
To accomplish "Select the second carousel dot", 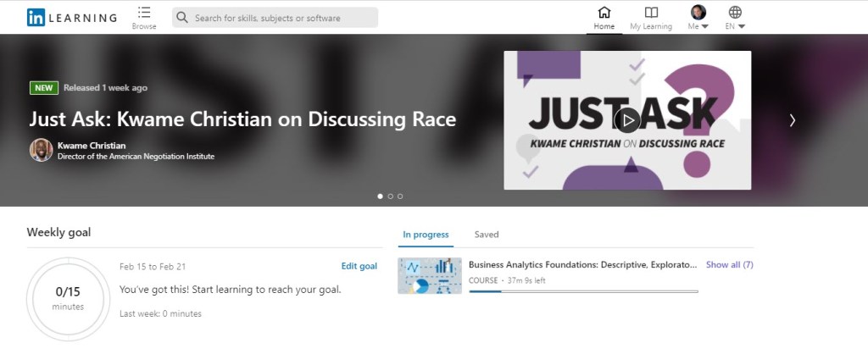I will (390, 196).
